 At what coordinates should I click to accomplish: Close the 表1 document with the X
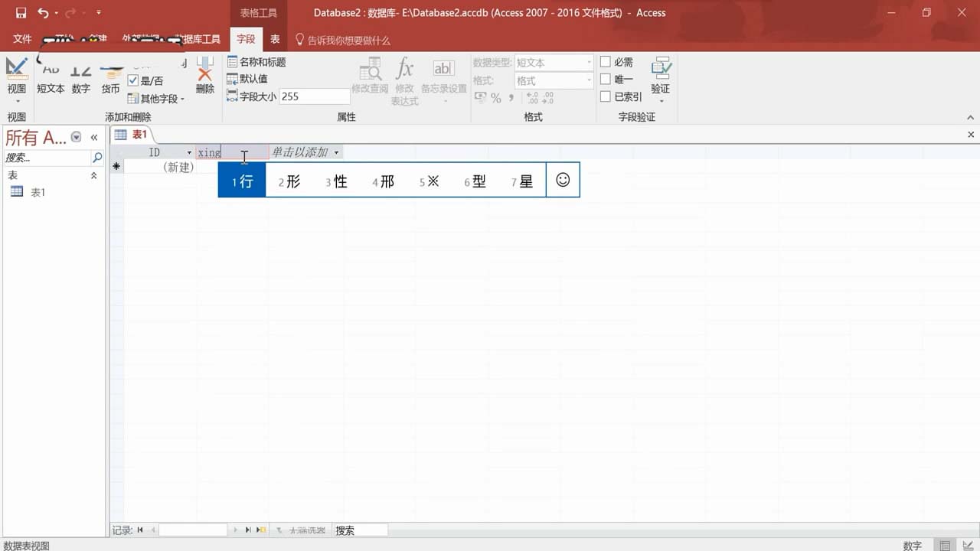coord(971,135)
